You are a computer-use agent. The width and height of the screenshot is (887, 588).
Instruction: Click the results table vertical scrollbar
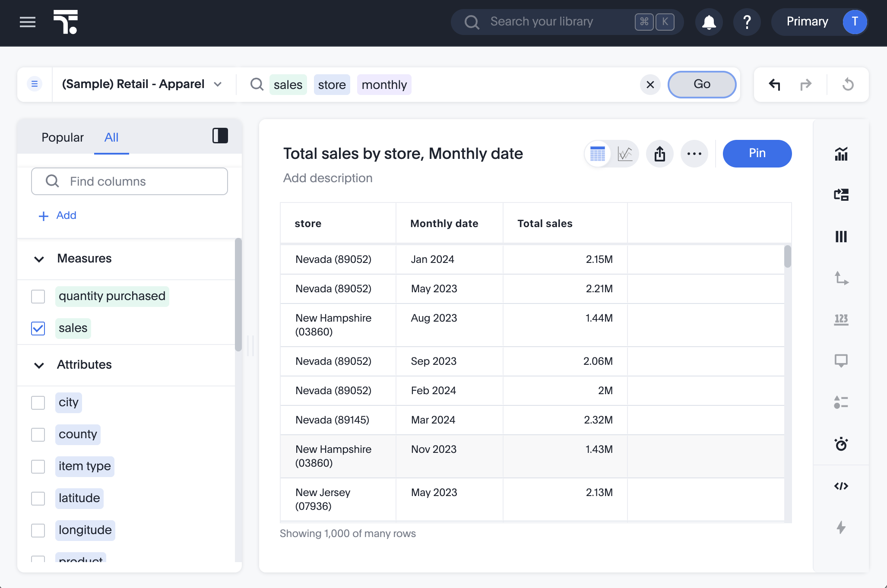pyautogui.click(x=788, y=256)
